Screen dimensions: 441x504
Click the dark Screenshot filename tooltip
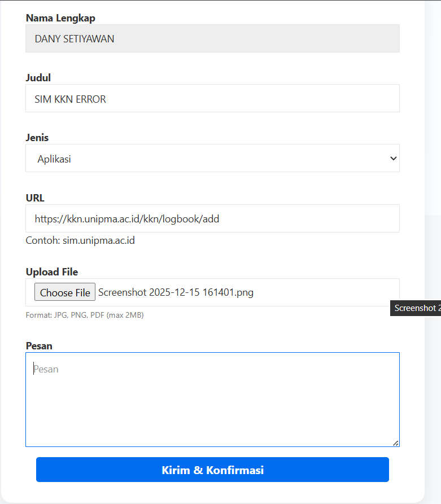pos(416,308)
